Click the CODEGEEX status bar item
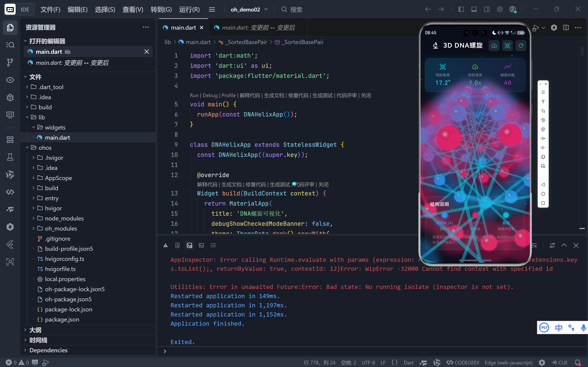The image size is (588, 367). tap(463, 362)
